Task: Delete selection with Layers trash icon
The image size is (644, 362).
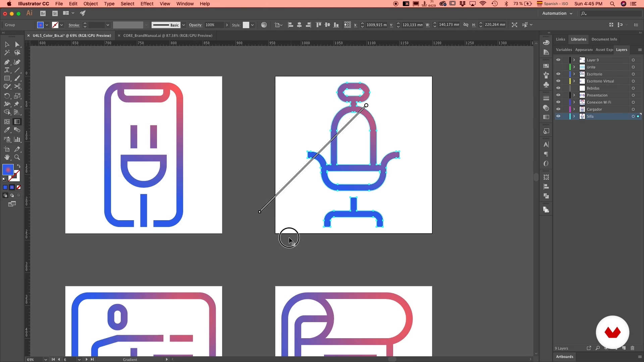Action: (x=632, y=348)
